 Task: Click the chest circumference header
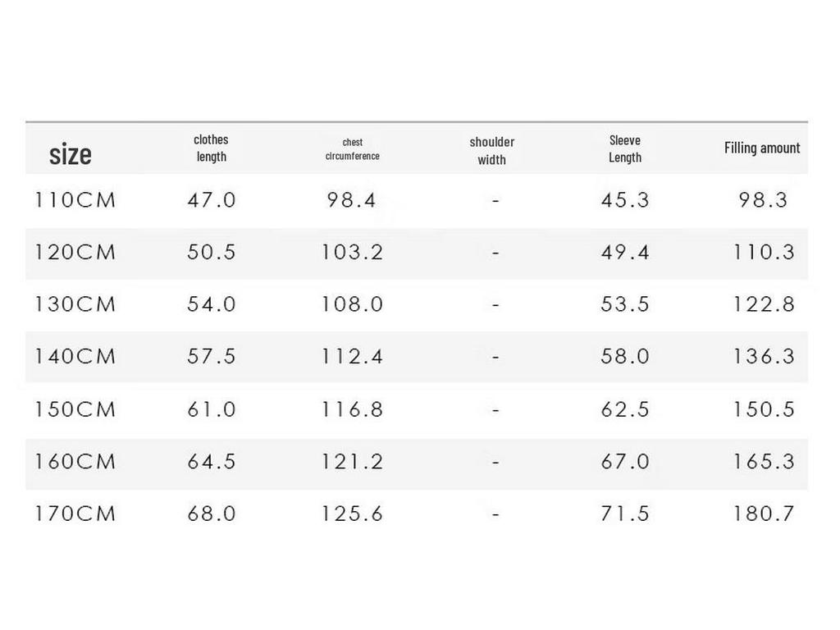coord(353,149)
